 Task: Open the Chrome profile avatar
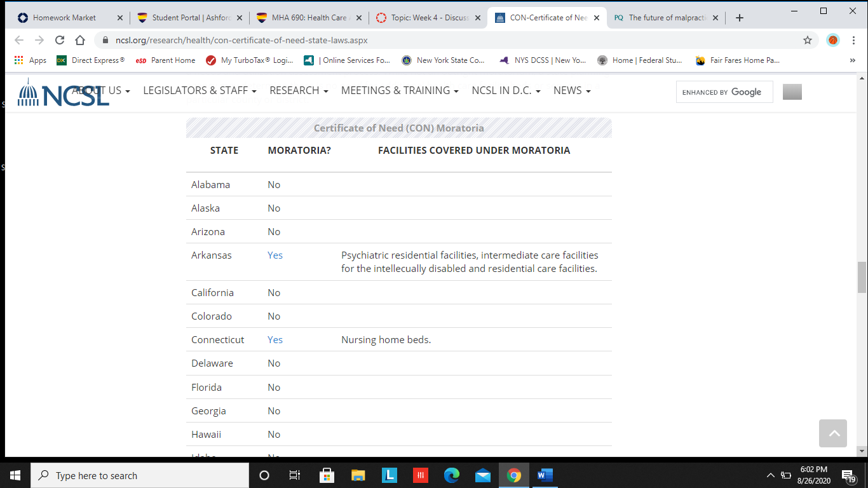pyautogui.click(x=832, y=40)
